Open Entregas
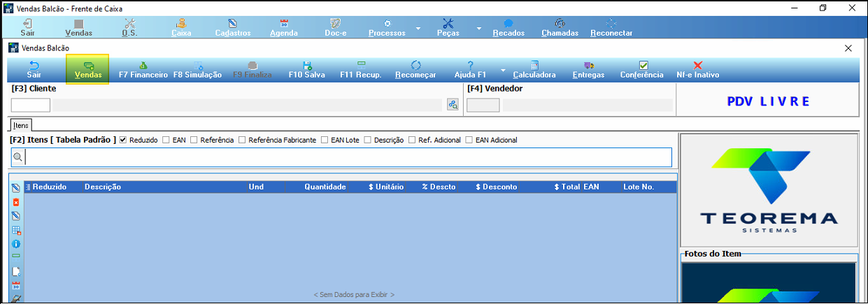The image size is (868, 304). click(588, 69)
